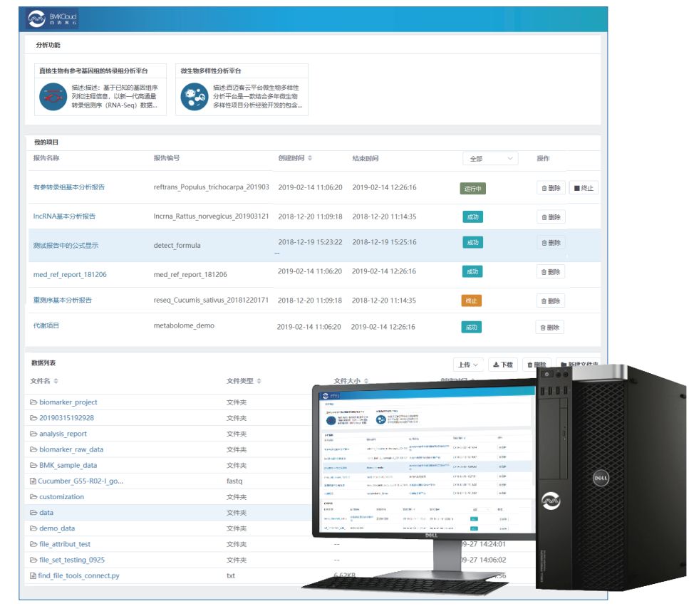Click 终止 to stop the running report

(x=583, y=188)
